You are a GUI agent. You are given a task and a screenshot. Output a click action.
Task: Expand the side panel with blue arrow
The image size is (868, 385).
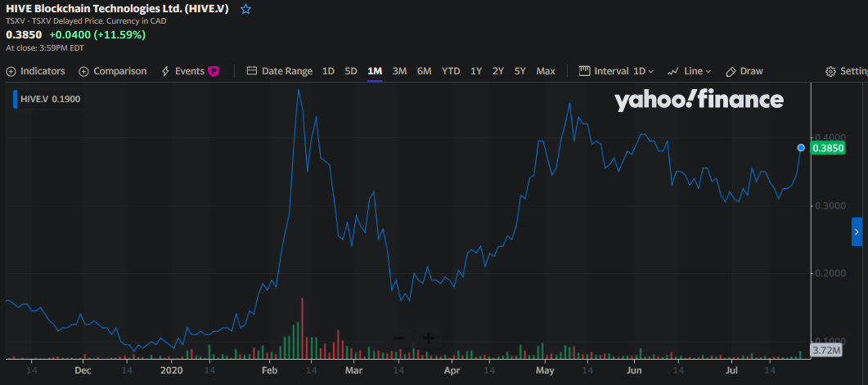[x=857, y=231]
